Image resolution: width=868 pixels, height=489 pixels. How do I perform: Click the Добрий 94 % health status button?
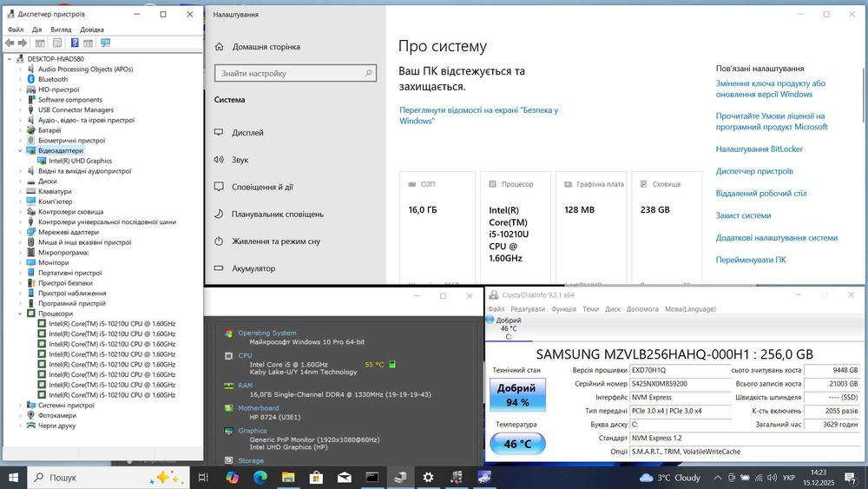[517, 395]
